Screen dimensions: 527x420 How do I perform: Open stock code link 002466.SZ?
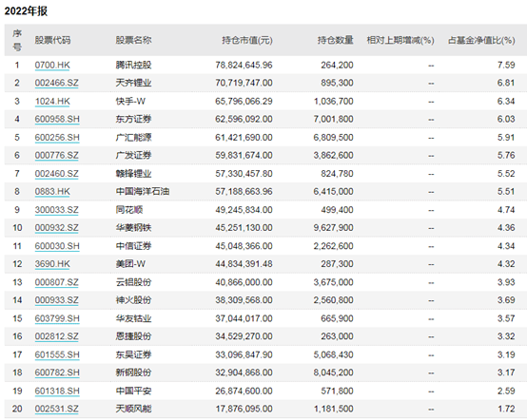click(x=57, y=83)
